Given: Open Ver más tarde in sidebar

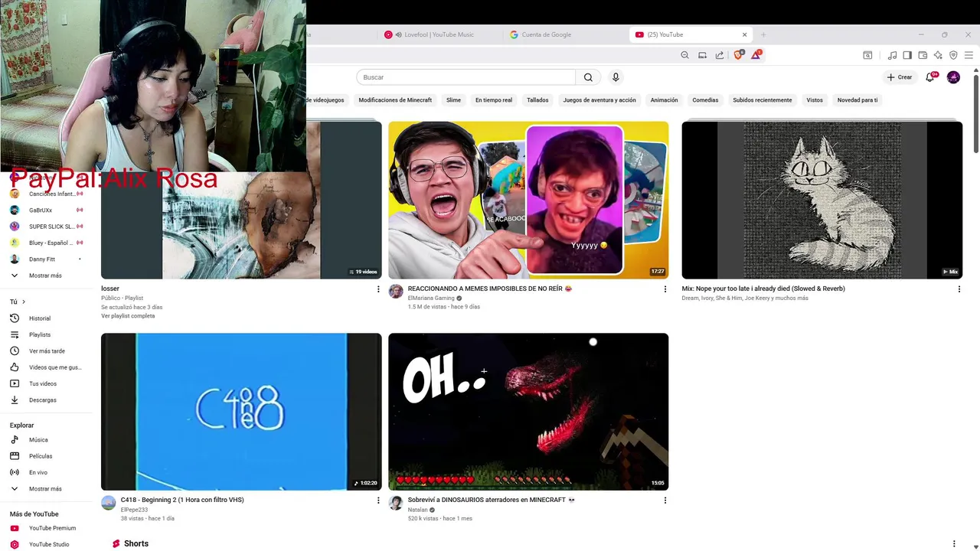Looking at the screenshot, I should (46, 351).
